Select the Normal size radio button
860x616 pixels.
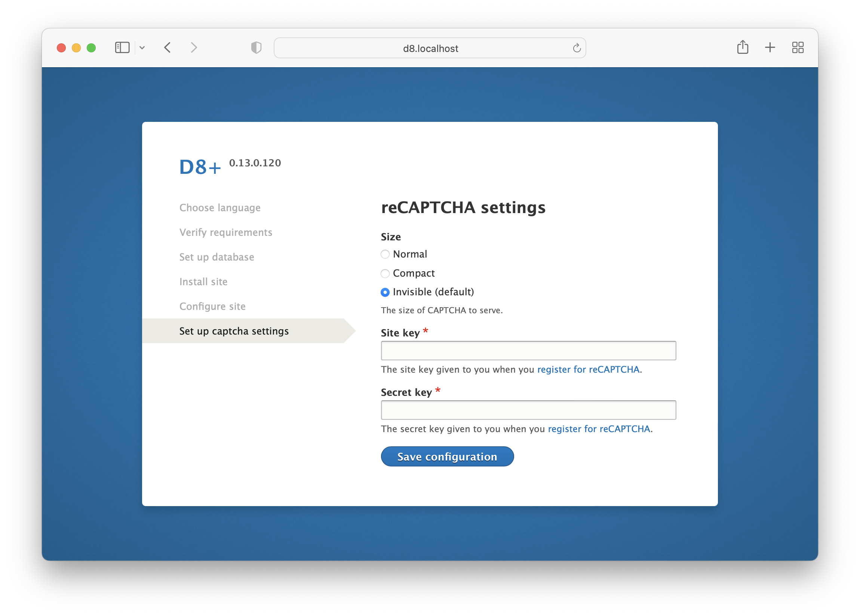(x=385, y=254)
